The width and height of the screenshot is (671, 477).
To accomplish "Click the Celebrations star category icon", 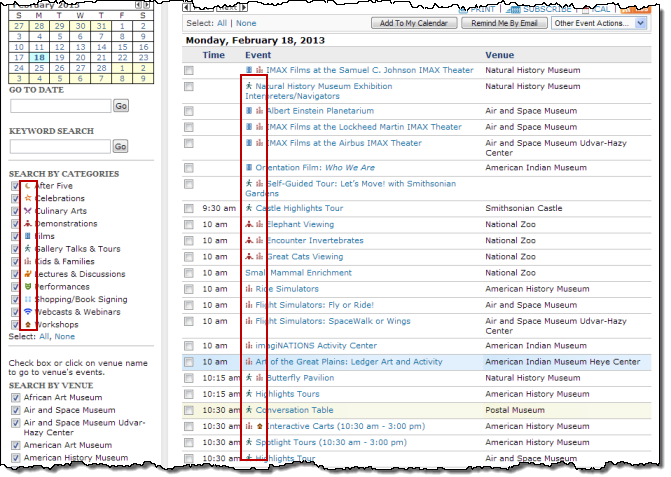I will tap(28, 198).
